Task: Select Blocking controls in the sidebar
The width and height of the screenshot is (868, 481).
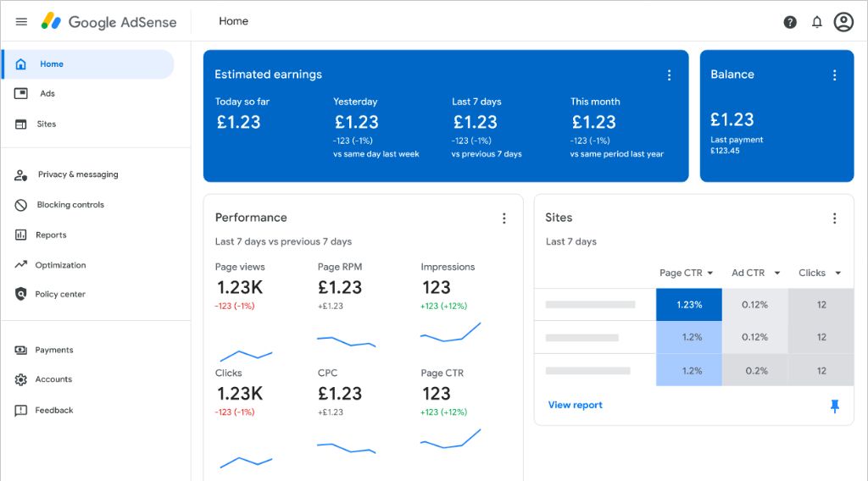Action: coord(70,205)
